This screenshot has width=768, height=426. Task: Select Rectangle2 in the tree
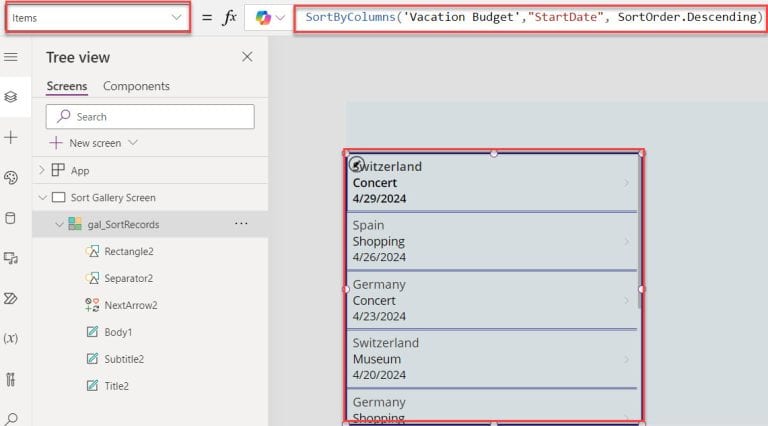coord(129,251)
